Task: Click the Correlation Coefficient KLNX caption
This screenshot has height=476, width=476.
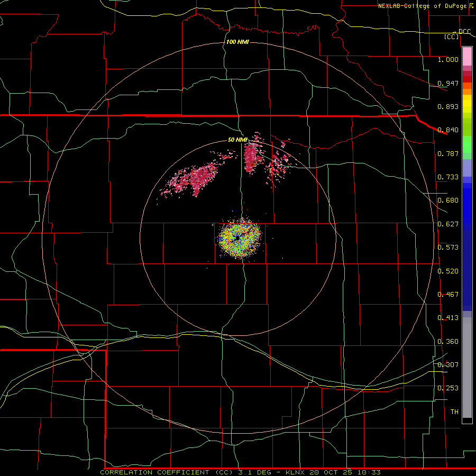Action: (x=241, y=472)
